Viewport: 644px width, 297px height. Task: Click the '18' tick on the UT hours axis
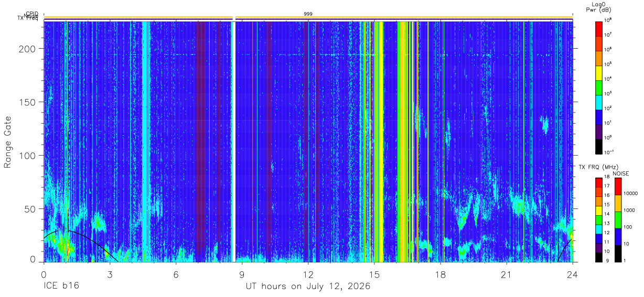[x=441, y=274]
